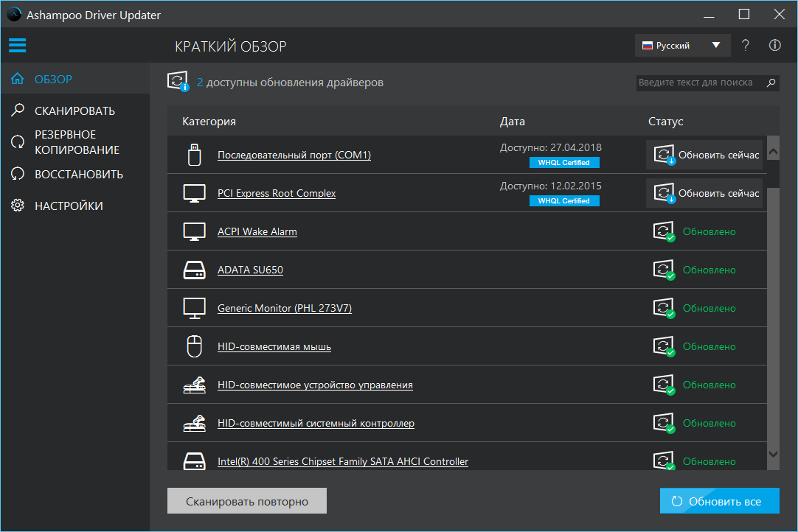Open РЕЗЕРВНОЕ КОПИРОВАНИЕ section

(76, 142)
